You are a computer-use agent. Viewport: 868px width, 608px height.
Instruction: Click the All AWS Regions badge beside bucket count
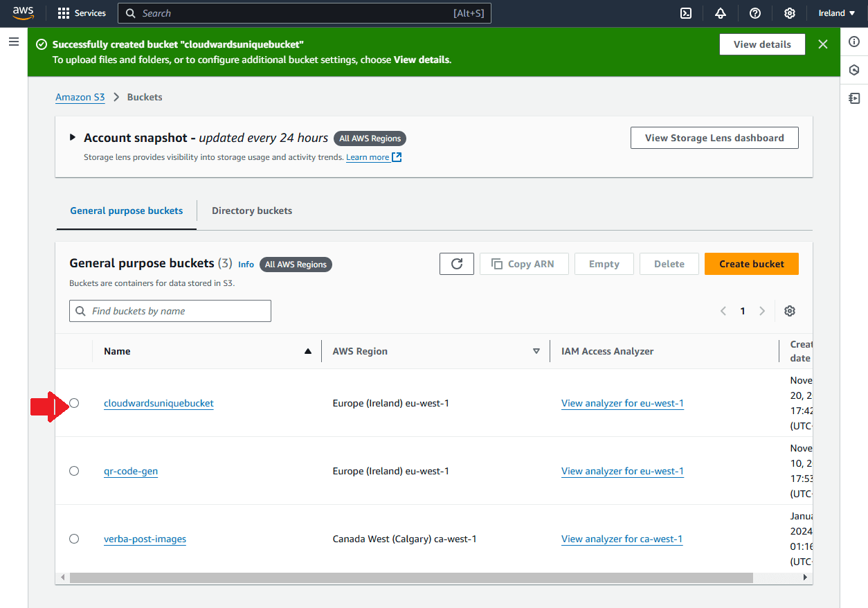coord(296,265)
